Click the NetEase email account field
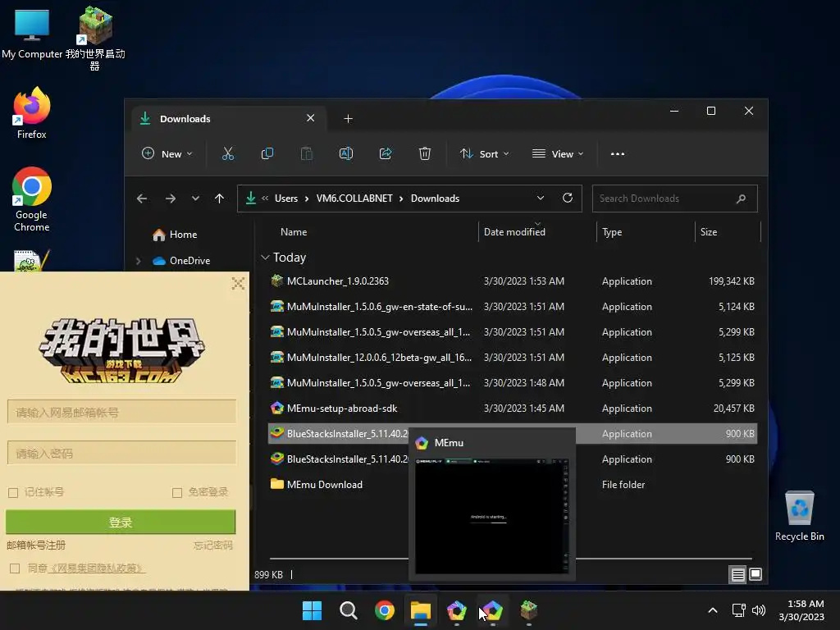Screen dimensions: 840x630 pyautogui.click(x=121, y=413)
